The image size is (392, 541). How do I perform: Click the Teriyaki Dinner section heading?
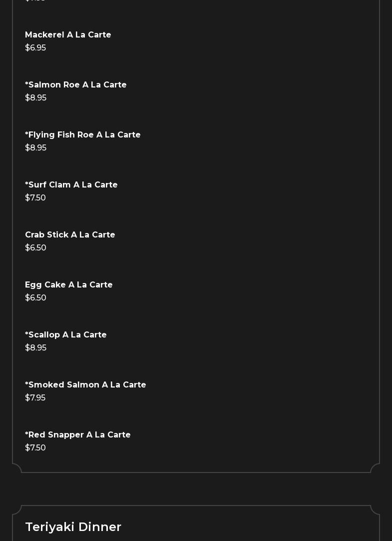[x=73, y=527]
